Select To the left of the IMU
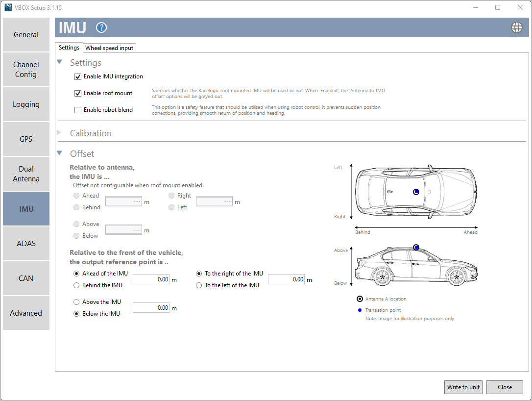Viewport: 532px width, 401px height. pyautogui.click(x=199, y=286)
